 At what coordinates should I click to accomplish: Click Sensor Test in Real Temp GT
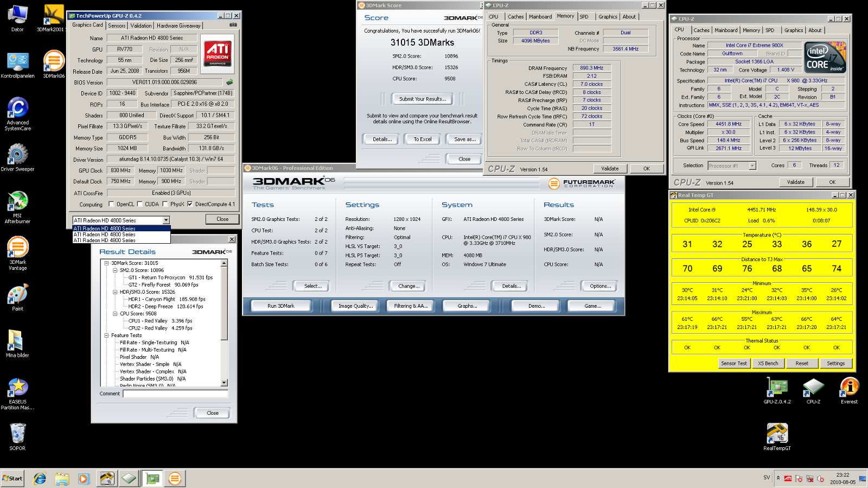pos(734,363)
